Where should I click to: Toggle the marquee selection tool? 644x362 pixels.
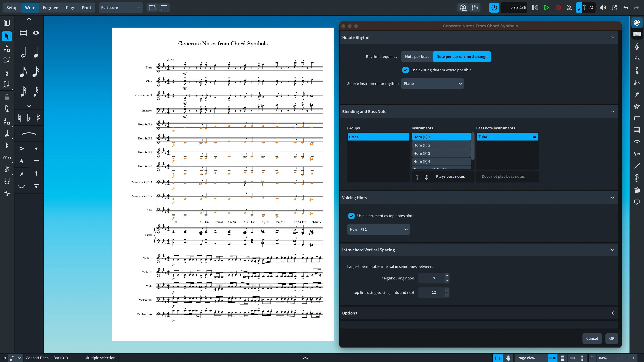(x=497, y=358)
